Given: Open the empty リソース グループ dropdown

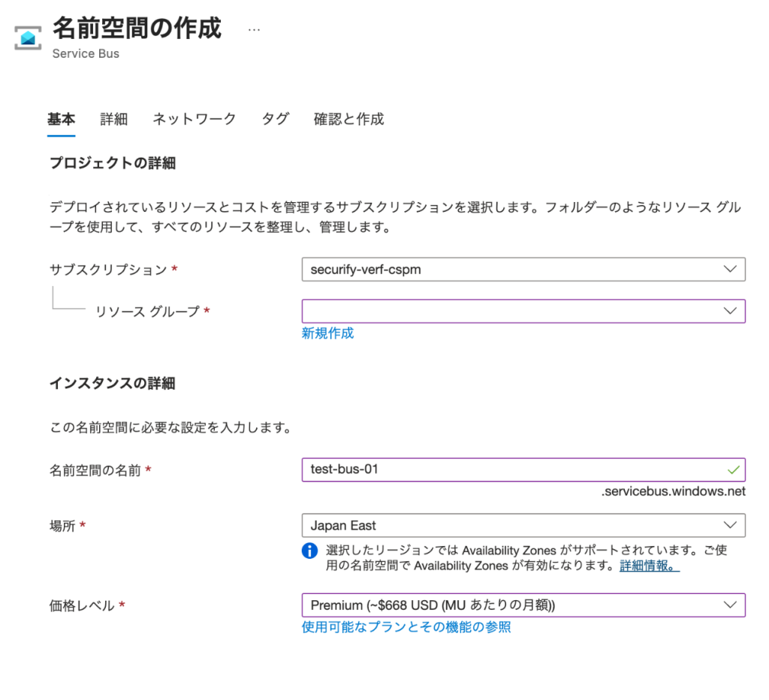Looking at the screenshot, I should click(x=523, y=311).
